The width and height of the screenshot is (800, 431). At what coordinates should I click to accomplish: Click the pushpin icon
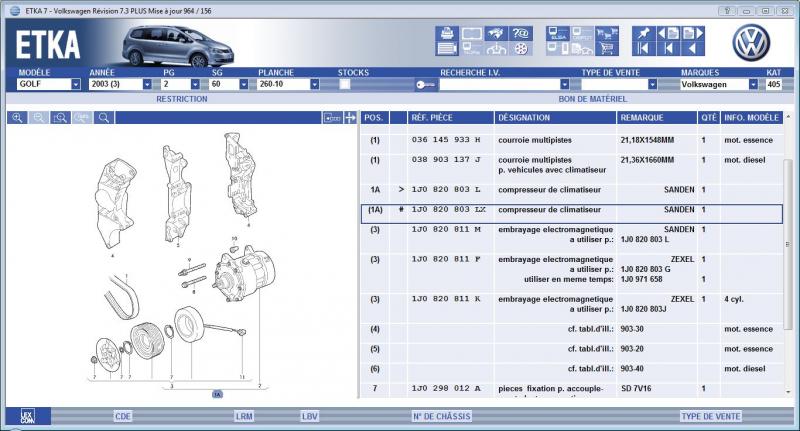coord(644,34)
